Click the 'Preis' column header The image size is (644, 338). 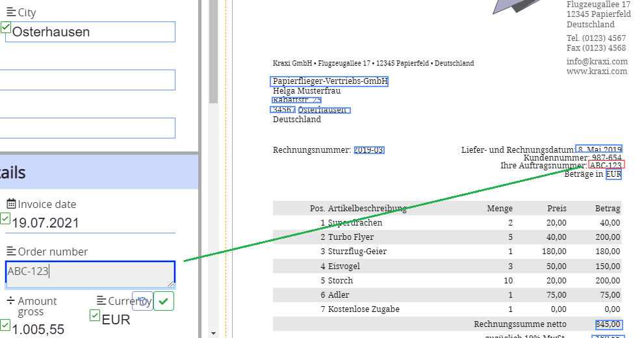pos(557,208)
